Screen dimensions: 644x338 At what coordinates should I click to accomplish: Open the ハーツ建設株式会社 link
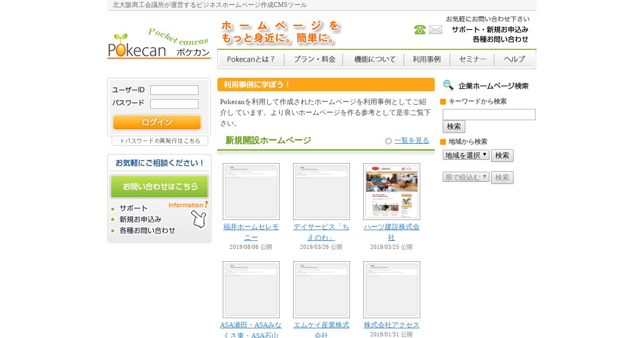pos(392,232)
